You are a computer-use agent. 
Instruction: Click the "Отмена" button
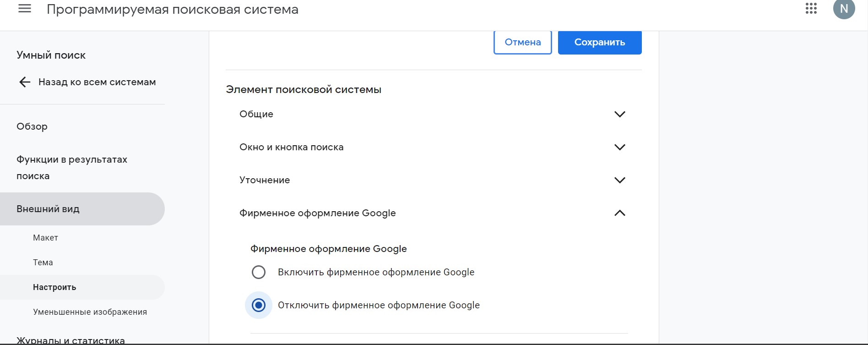pos(522,42)
